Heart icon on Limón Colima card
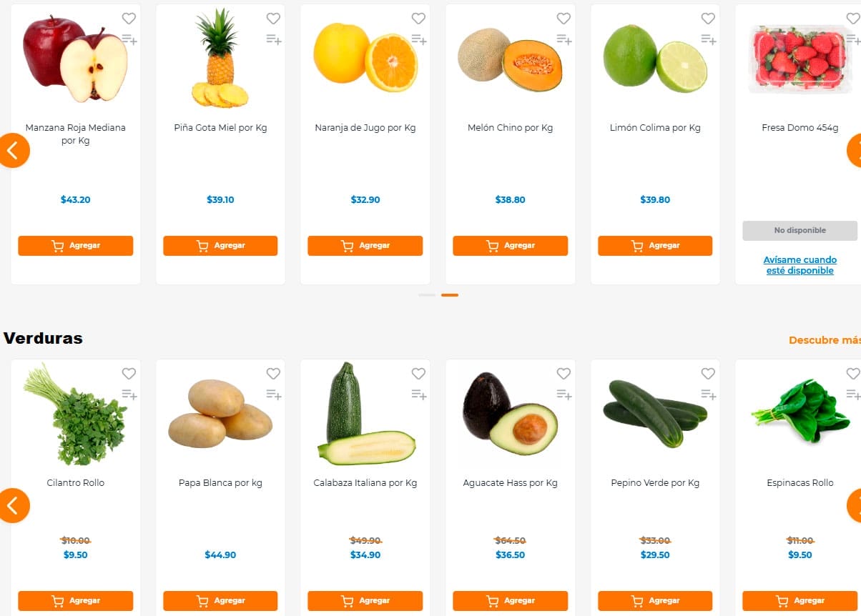861x616 pixels. (x=708, y=19)
